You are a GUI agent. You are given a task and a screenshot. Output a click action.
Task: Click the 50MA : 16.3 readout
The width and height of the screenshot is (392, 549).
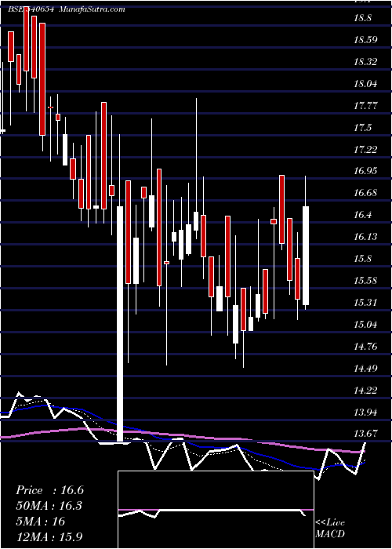[49, 506]
